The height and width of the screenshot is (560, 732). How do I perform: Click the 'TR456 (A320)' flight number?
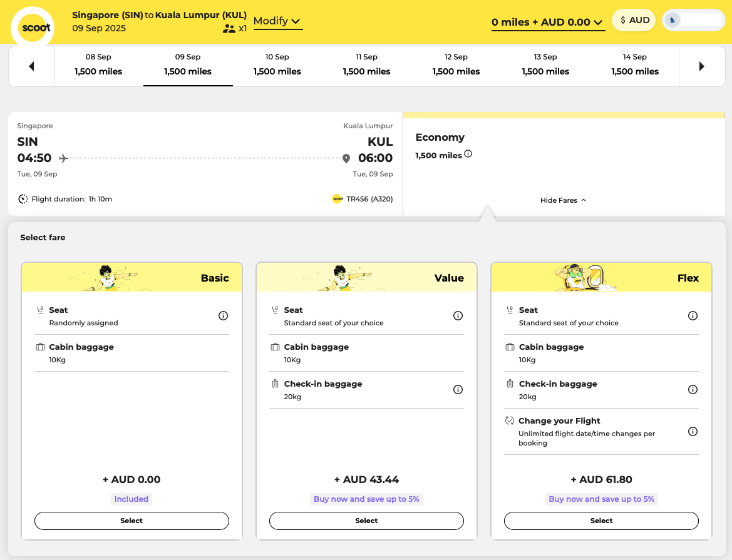pyautogui.click(x=369, y=199)
